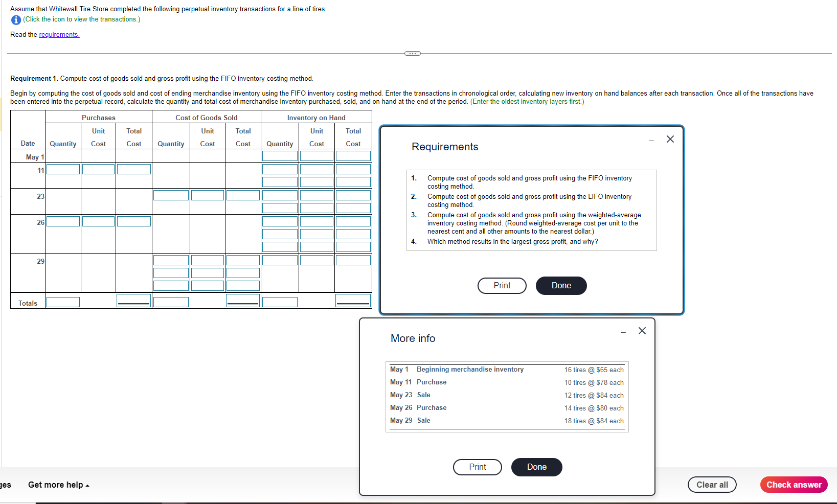Minimize the More info dialog
The image size is (837, 504).
tap(623, 332)
